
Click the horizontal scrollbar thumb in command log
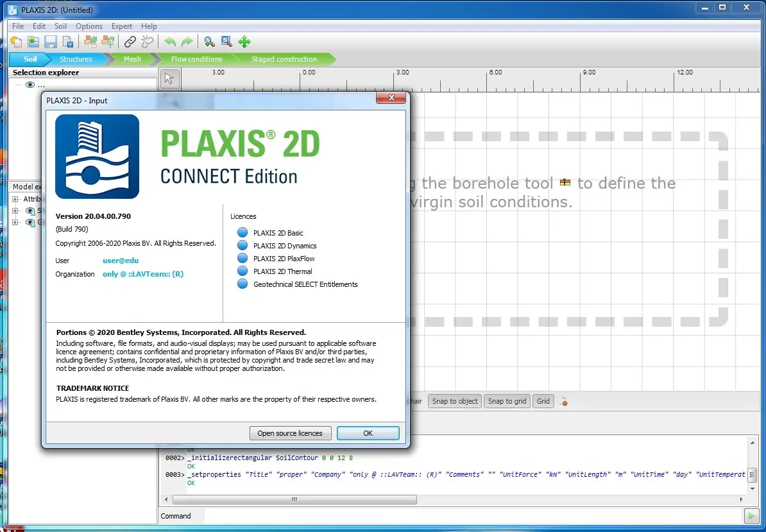coord(294,499)
